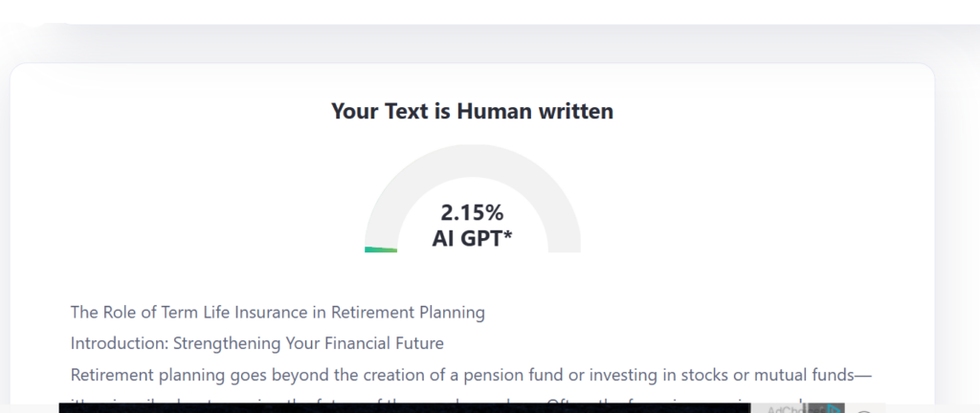Click the word 'Human' in the heading
This screenshot has width=980, height=413.
point(494,111)
